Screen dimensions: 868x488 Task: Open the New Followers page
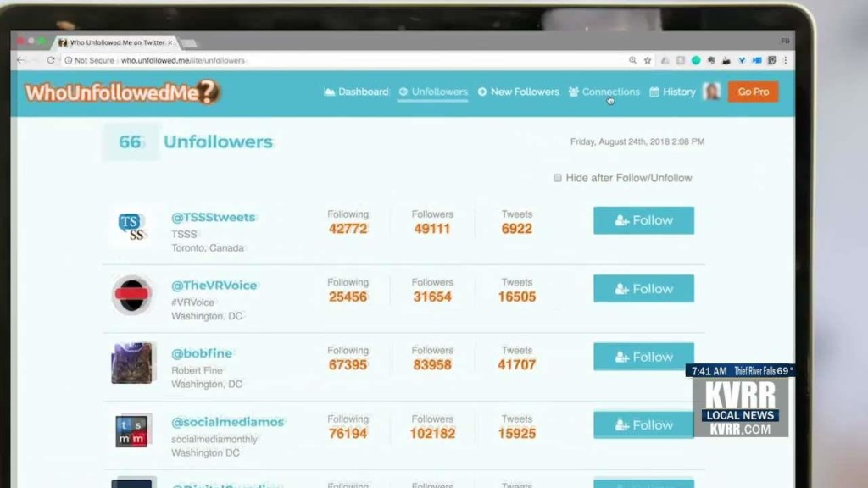click(518, 91)
